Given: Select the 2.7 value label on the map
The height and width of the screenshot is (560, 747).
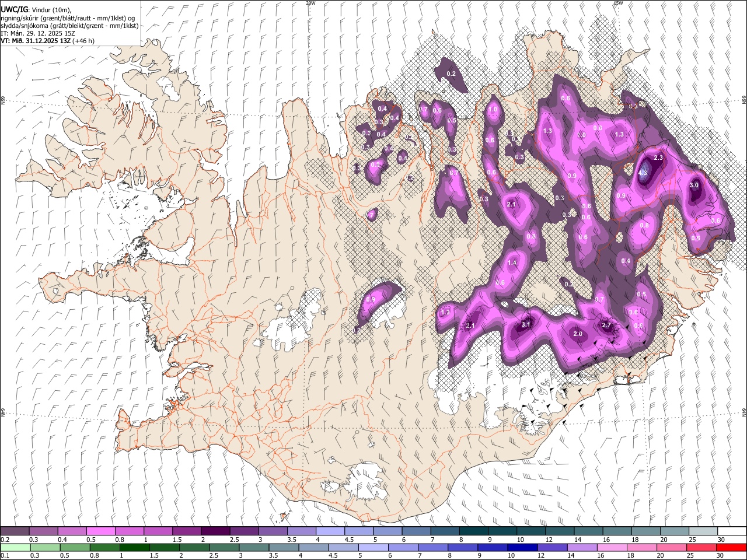Looking at the screenshot, I should (x=606, y=325).
